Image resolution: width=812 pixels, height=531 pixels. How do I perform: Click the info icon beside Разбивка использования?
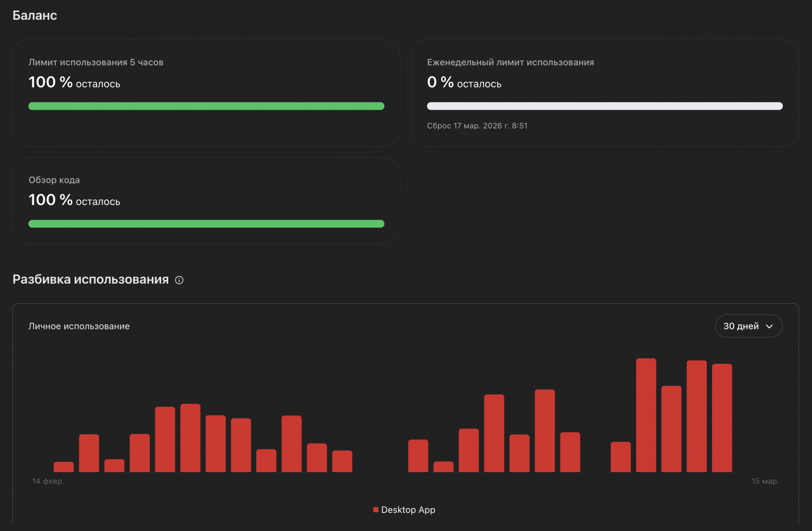click(x=179, y=280)
